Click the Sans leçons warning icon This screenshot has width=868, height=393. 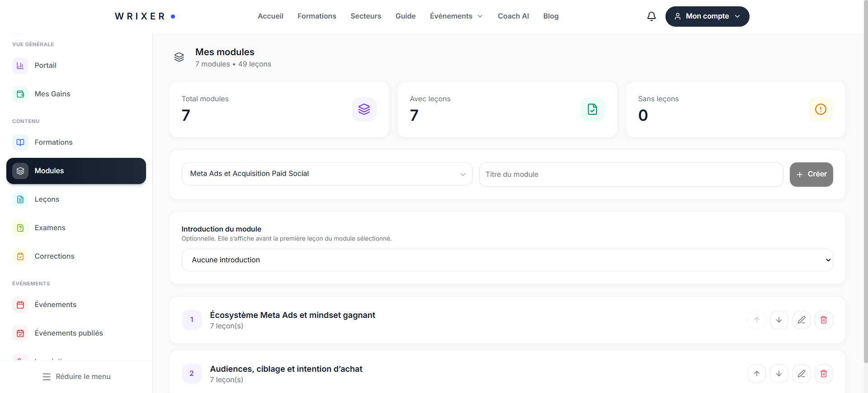coord(821,109)
